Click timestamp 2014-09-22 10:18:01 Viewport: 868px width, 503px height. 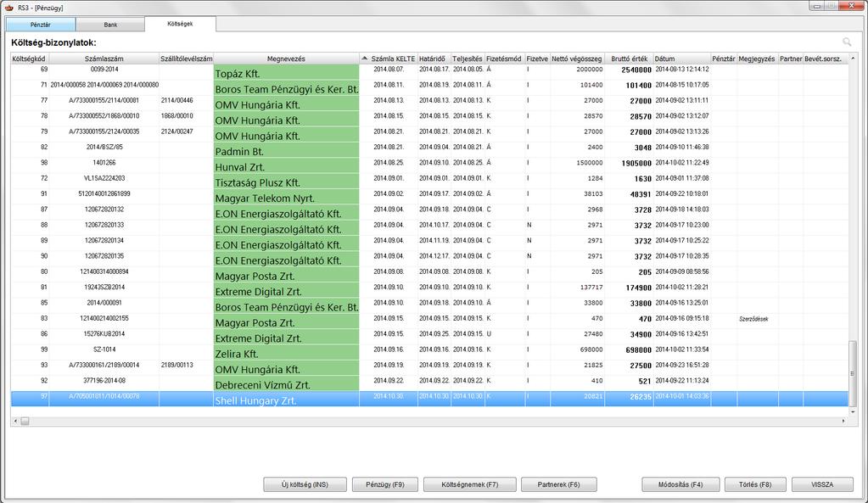pyautogui.click(x=682, y=193)
